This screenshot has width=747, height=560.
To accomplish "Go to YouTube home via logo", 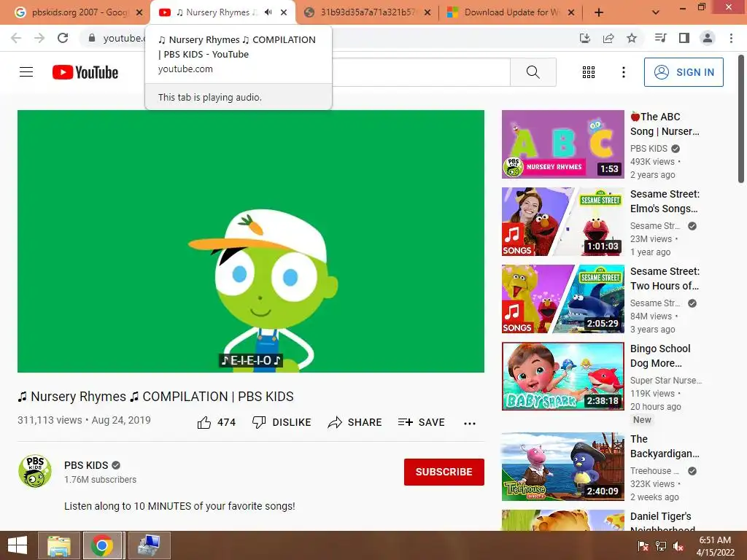I will [x=85, y=72].
